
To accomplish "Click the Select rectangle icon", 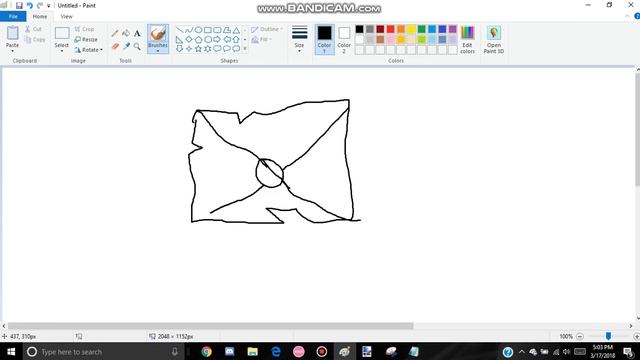I will pyautogui.click(x=62, y=33).
